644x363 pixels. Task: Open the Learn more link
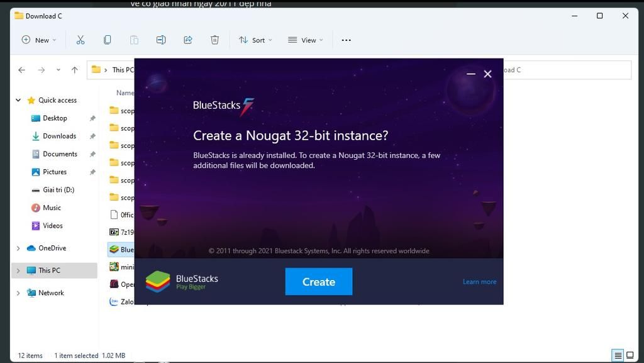tap(479, 282)
